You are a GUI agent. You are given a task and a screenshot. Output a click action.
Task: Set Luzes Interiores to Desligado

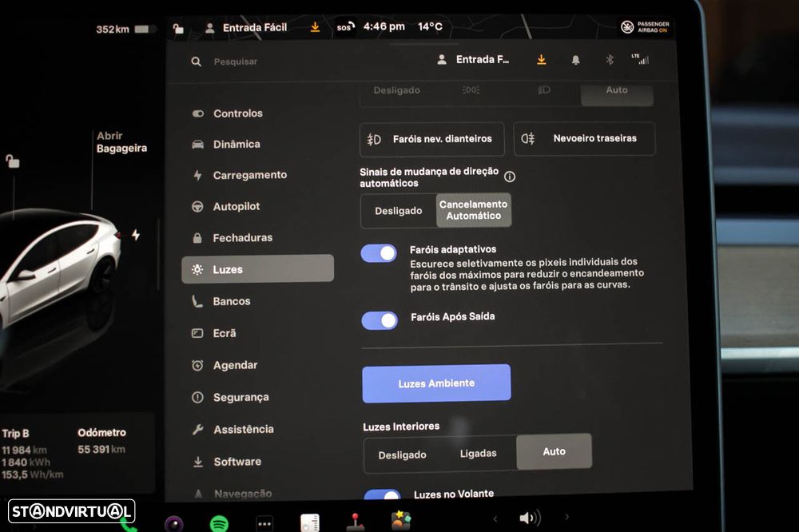402,455
